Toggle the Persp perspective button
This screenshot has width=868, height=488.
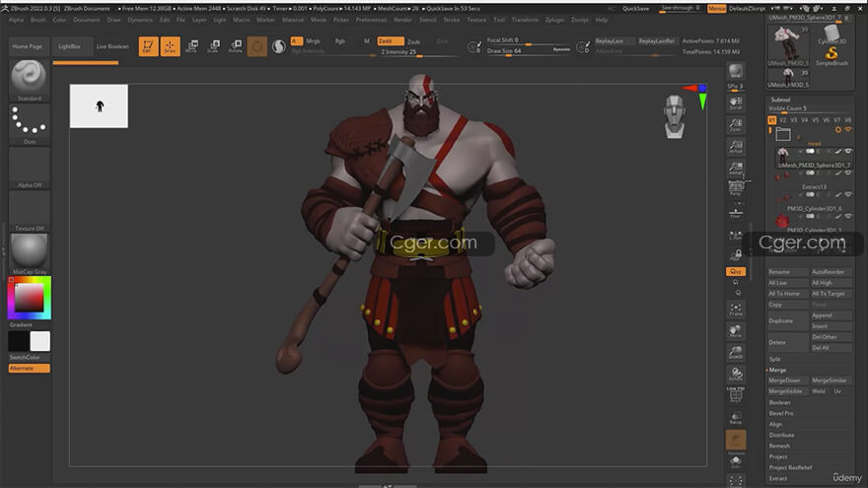tap(735, 188)
